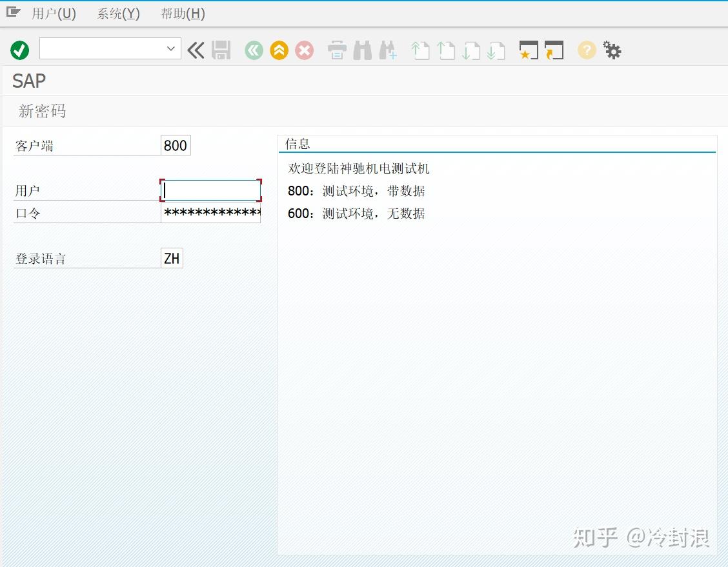Click the Save icon

[222, 50]
